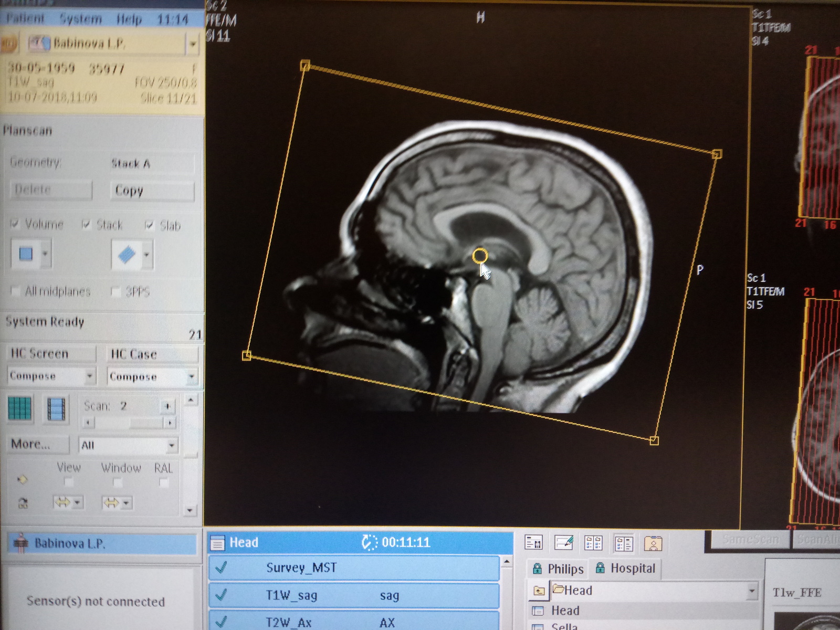Switch to the Philips tab

coord(558,569)
